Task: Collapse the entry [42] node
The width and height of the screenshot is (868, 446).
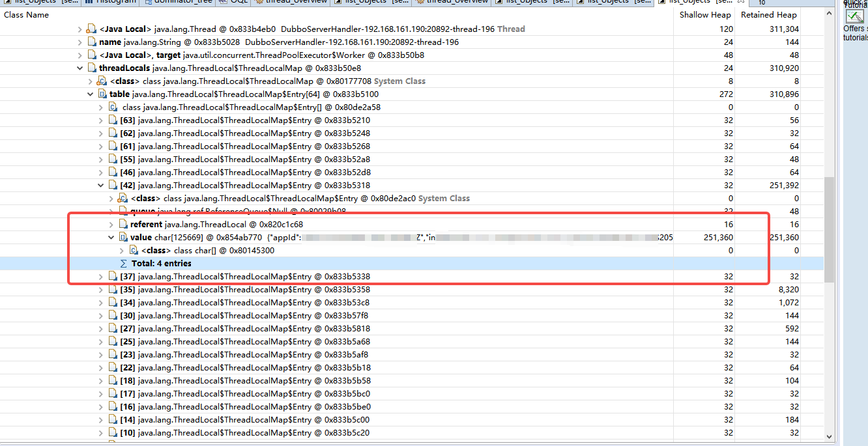Action: [x=101, y=186]
